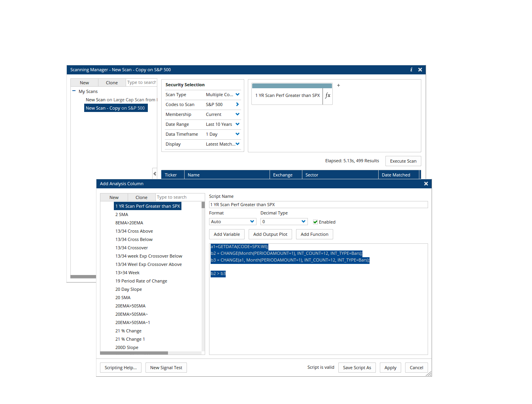Click the Execute Scan button
Viewport: 532px width, 404px height.
pos(403,161)
